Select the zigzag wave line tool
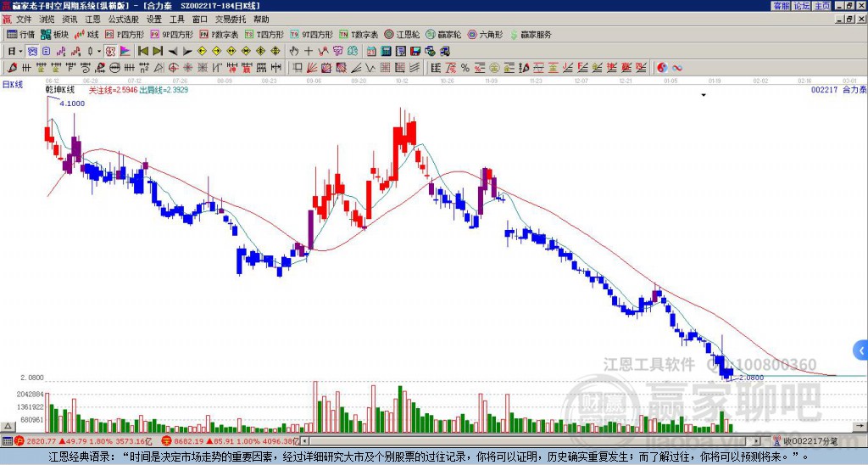Image resolution: width=868 pixels, height=465 pixels. click(x=370, y=68)
